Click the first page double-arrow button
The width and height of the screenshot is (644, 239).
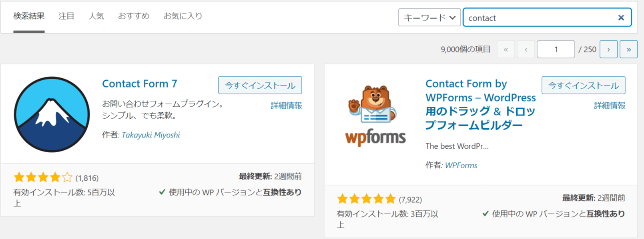pyautogui.click(x=506, y=50)
